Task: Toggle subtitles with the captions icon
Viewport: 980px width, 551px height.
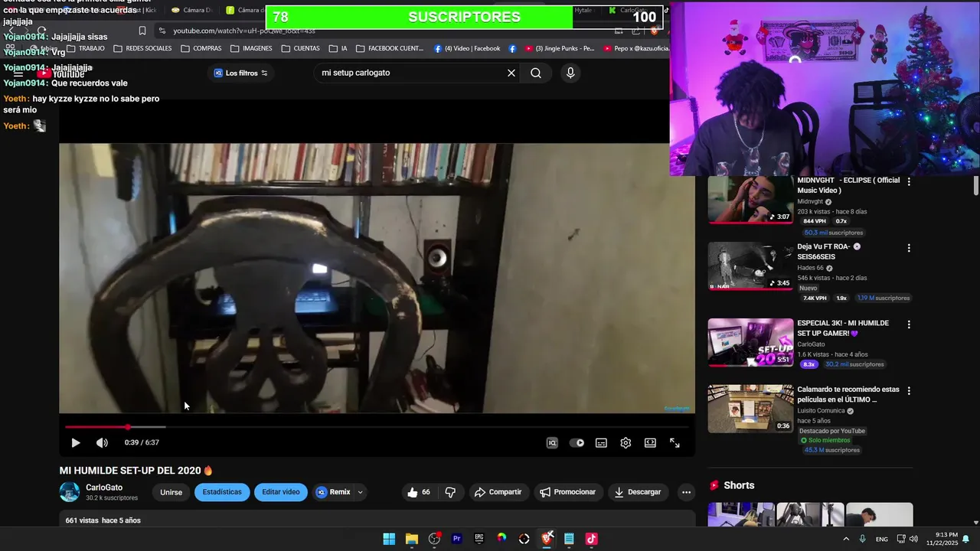Action: pyautogui.click(x=601, y=442)
